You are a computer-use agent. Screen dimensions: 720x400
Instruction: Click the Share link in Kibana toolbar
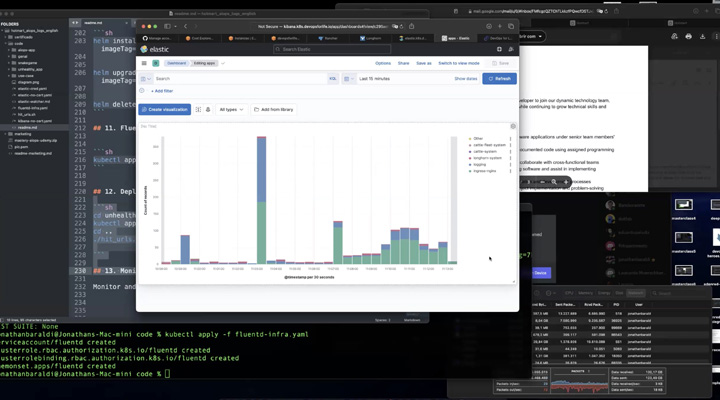(x=403, y=63)
